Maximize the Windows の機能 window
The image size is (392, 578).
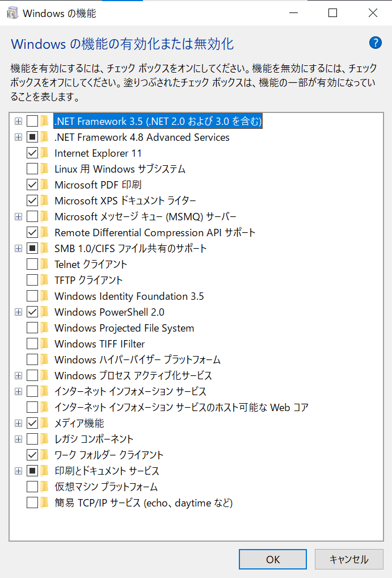[x=332, y=13]
